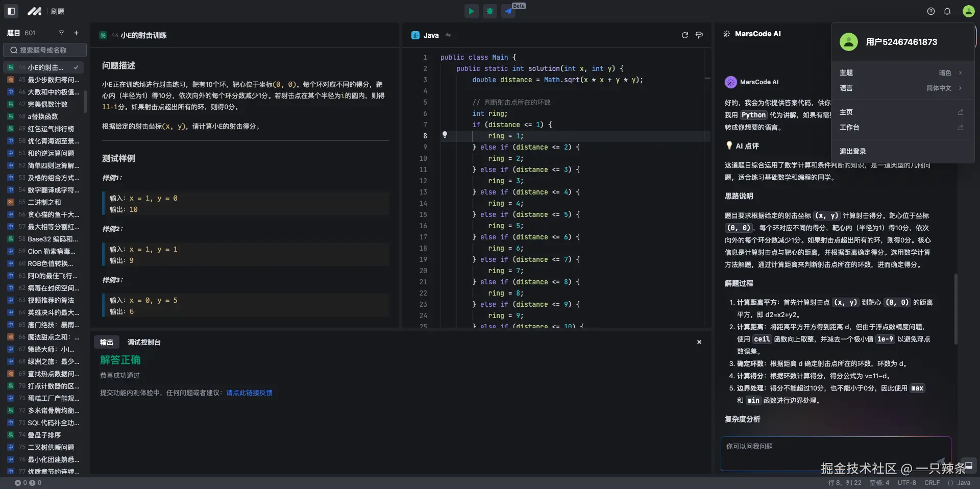Toggle the left sidebar panel

coord(11,11)
